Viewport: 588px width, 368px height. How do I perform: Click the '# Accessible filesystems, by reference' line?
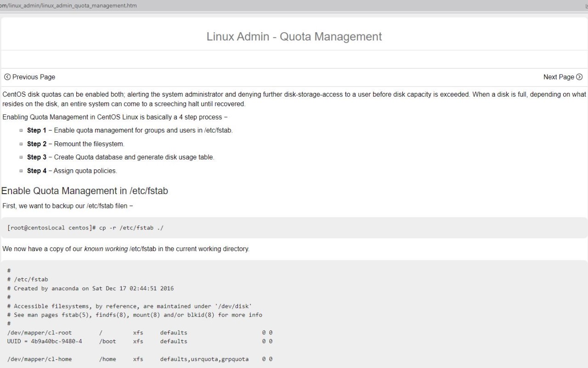coord(130,306)
